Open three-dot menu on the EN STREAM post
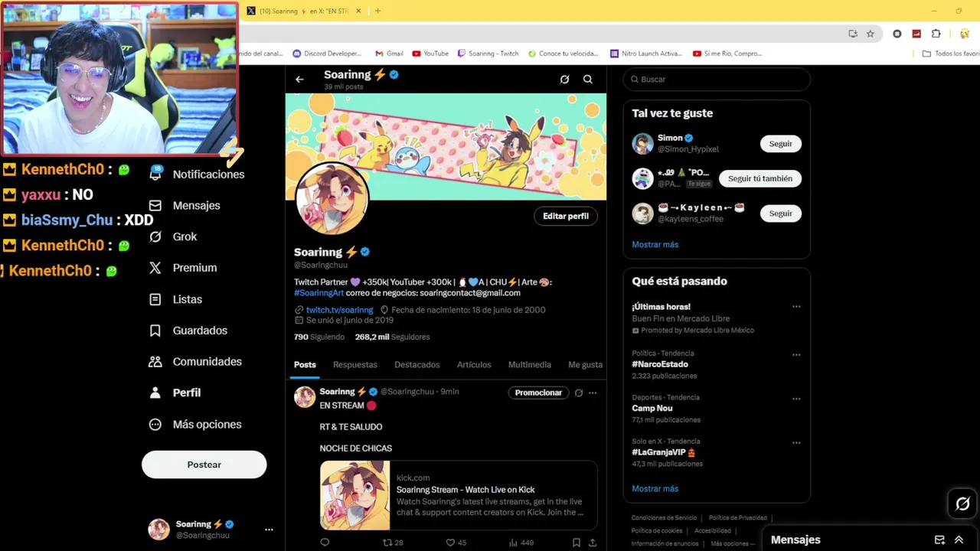The width and height of the screenshot is (980, 551). (x=593, y=393)
